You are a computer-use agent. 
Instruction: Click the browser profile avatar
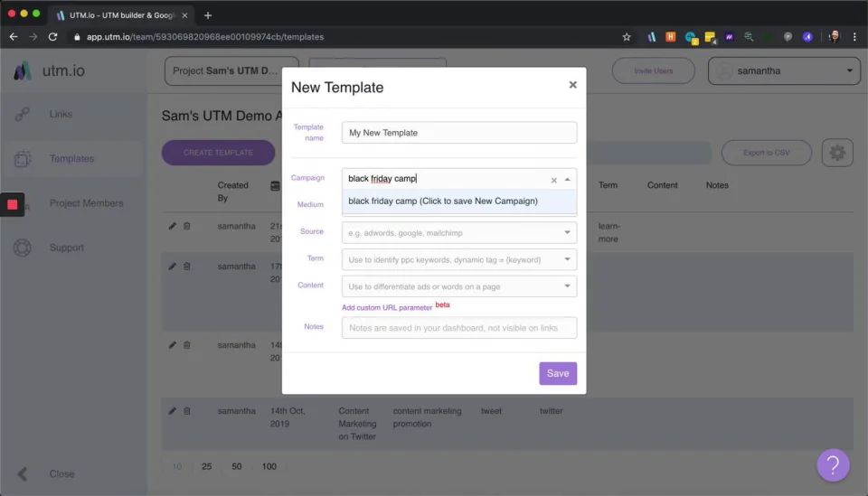click(x=833, y=37)
